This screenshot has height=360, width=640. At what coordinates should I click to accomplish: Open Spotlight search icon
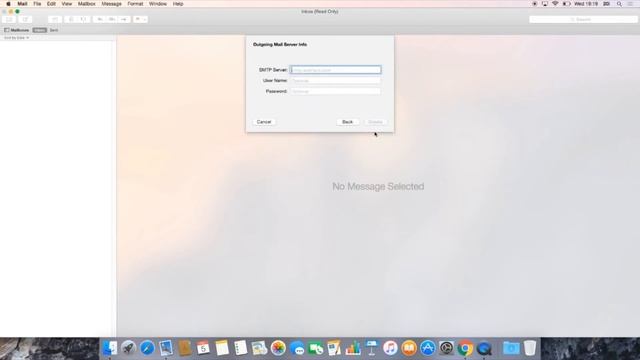click(x=619, y=4)
